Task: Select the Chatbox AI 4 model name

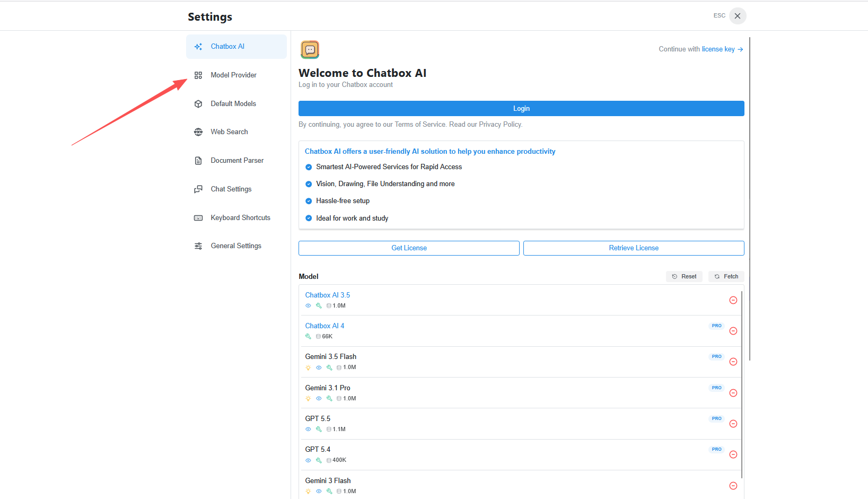Action: point(325,326)
